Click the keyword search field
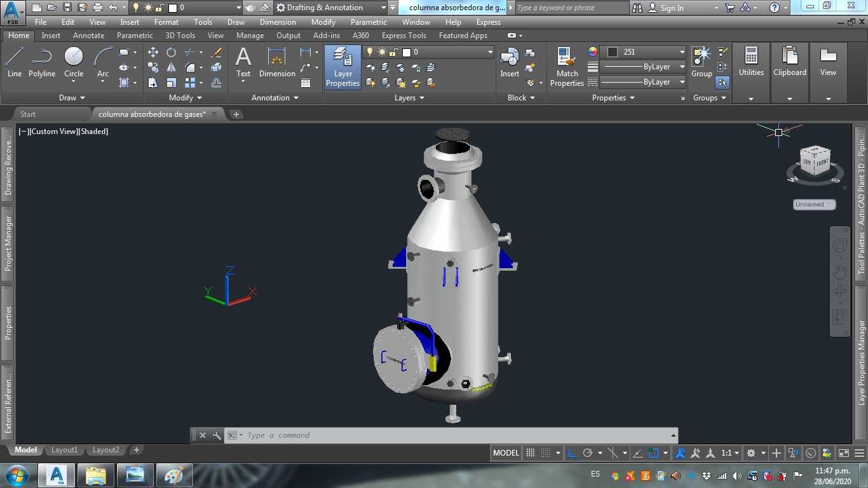This screenshot has width=868, height=488. coord(571,8)
